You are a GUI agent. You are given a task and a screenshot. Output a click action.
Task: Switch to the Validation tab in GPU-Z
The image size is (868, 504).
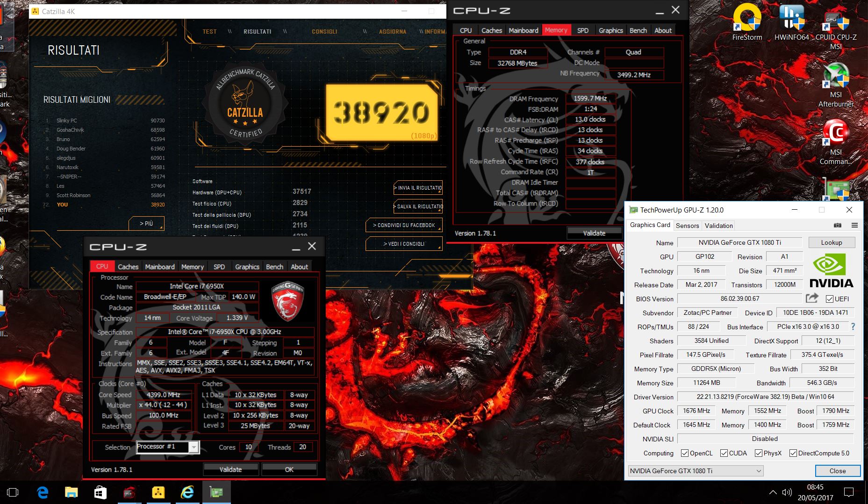pos(718,226)
